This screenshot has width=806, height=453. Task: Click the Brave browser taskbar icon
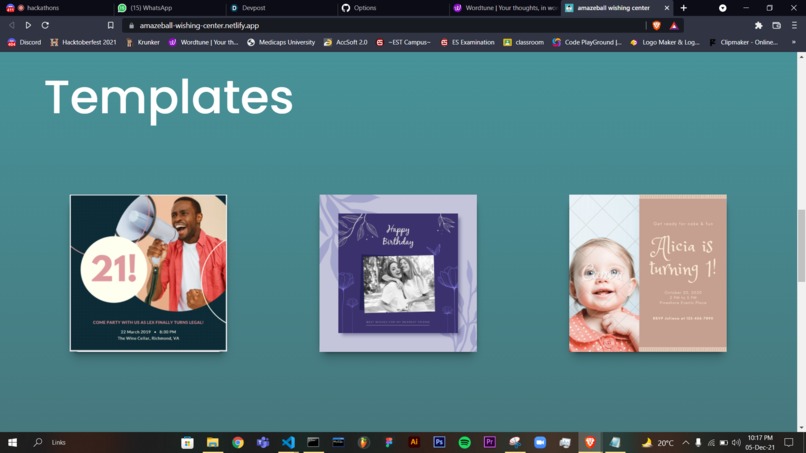590,442
